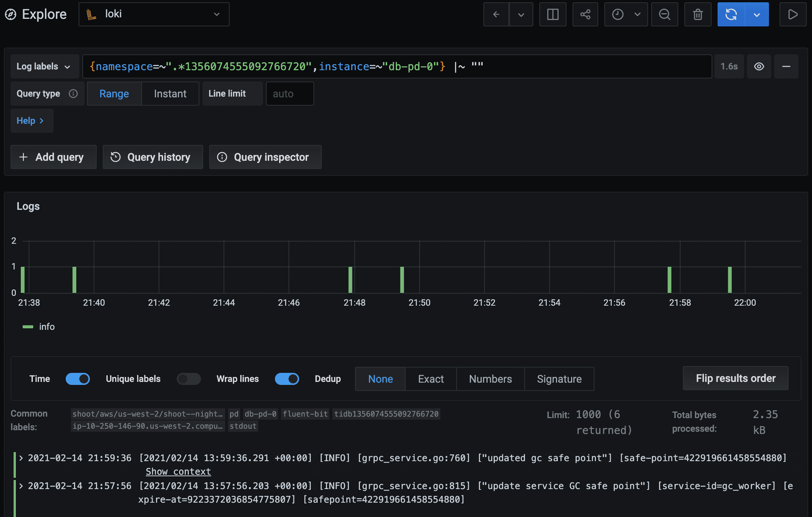The width and height of the screenshot is (812, 517).
Task: Disable query with eye icon
Action: coord(759,66)
